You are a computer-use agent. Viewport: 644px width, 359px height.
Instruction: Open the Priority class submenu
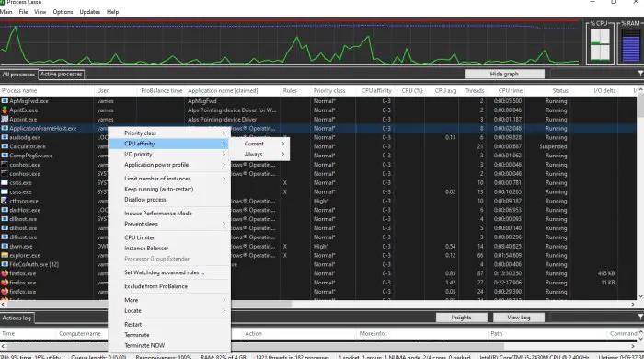pos(169,133)
